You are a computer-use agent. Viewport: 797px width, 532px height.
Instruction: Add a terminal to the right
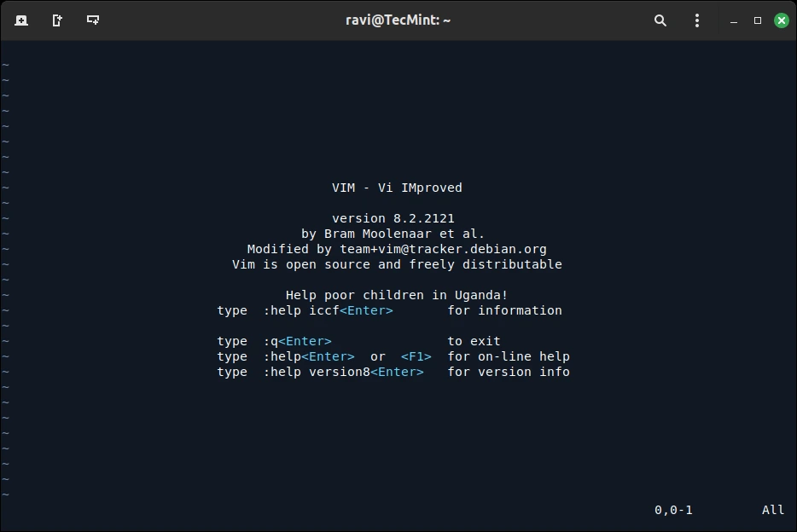click(x=57, y=20)
